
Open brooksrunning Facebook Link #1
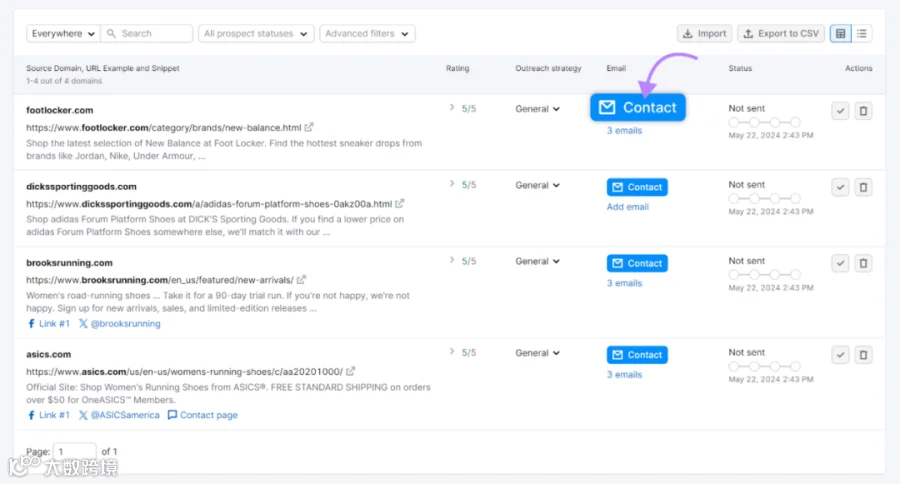click(x=49, y=323)
